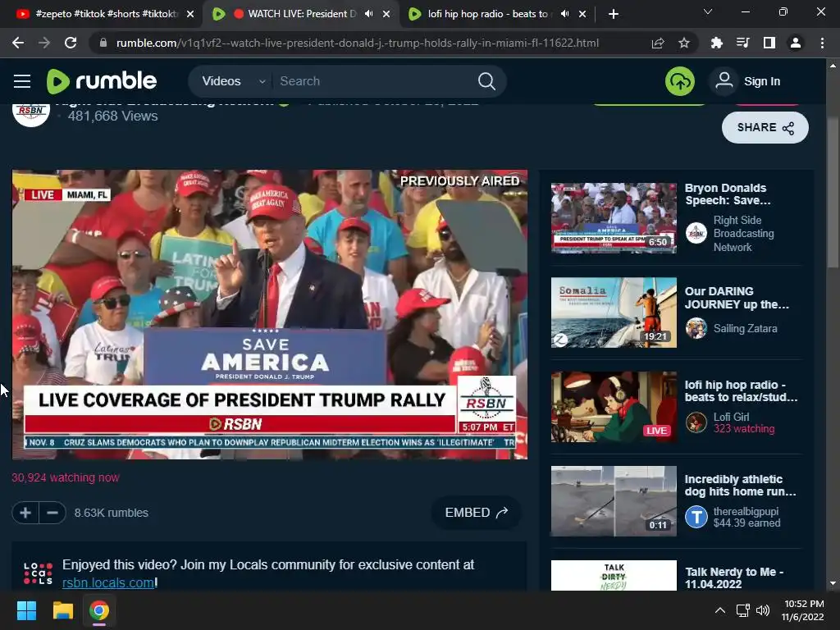Open the Chrome three-dot menu
The width and height of the screenshot is (840, 630).
[822, 43]
